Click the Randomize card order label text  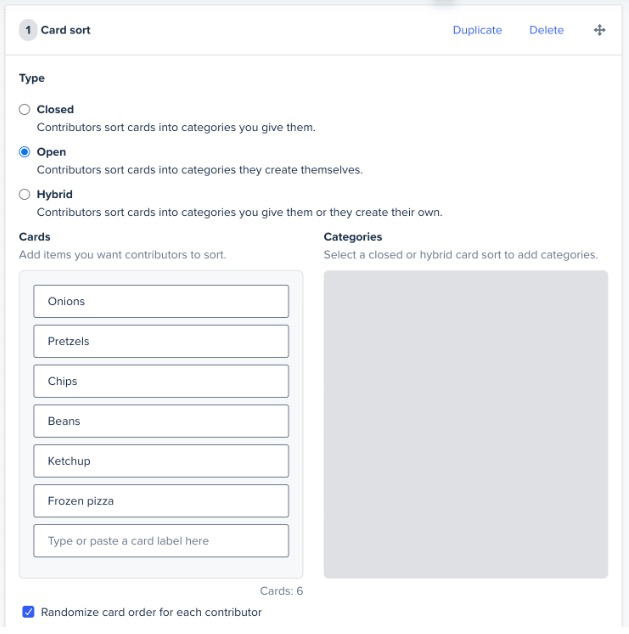click(x=151, y=612)
